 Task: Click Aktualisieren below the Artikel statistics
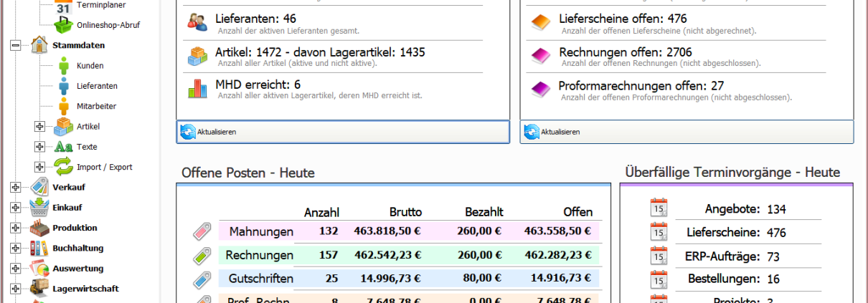click(343, 132)
